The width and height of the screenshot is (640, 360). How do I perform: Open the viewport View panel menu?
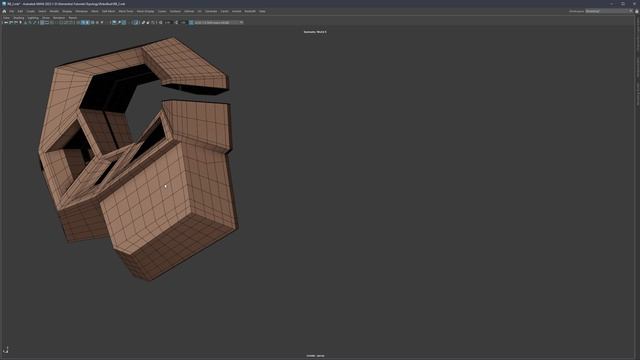(x=7, y=18)
